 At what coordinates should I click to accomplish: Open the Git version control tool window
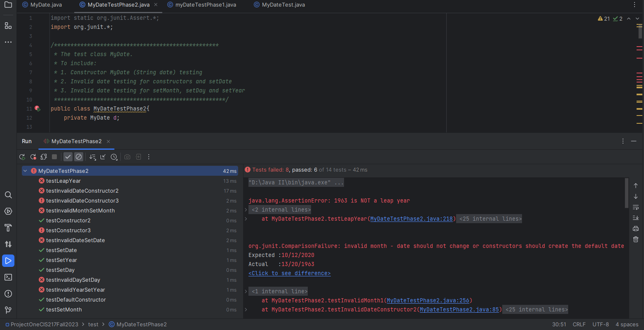click(x=8, y=310)
